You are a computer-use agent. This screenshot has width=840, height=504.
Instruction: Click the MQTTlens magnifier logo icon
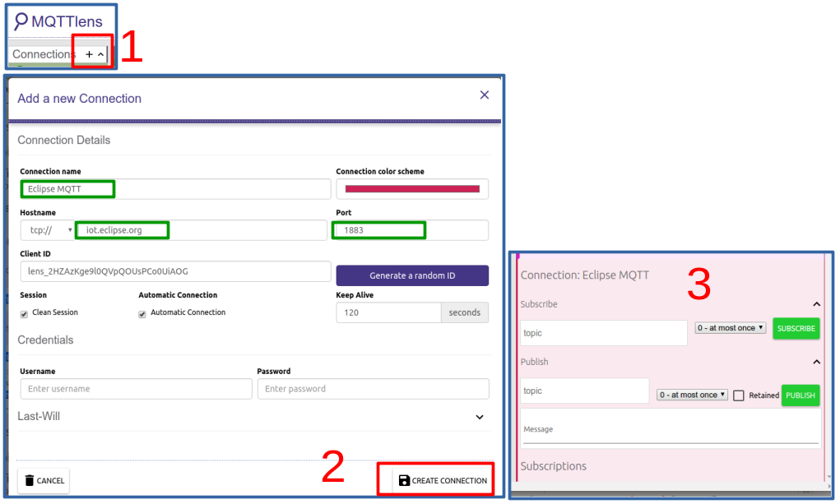click(21, 21)
